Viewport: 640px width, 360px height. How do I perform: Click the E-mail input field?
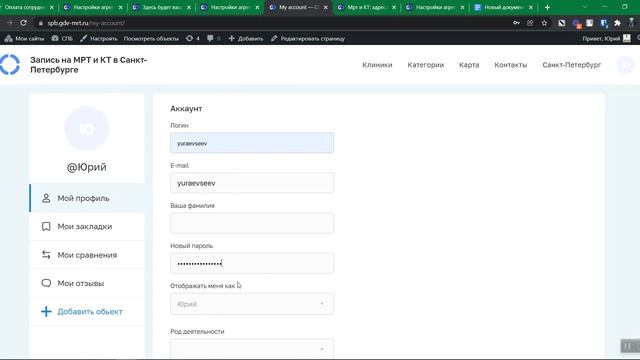pyautogui.click(x=252, y=183)
